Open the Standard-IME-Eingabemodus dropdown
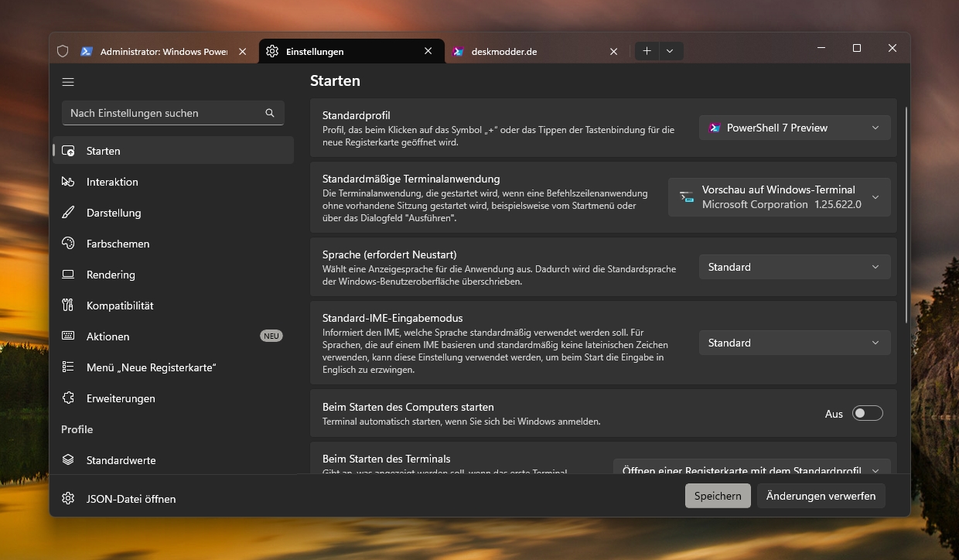The width and height of the screenshot is (959, 560). tap(794, 343)
